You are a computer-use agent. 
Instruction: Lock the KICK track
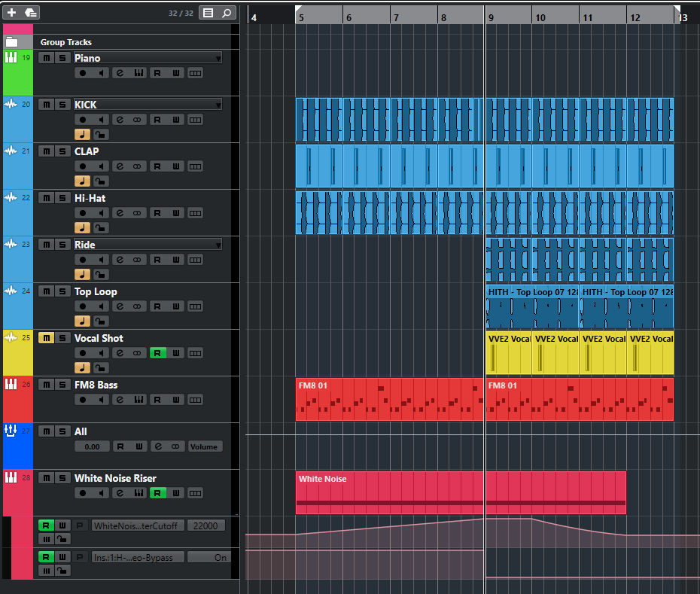(100, 135)
